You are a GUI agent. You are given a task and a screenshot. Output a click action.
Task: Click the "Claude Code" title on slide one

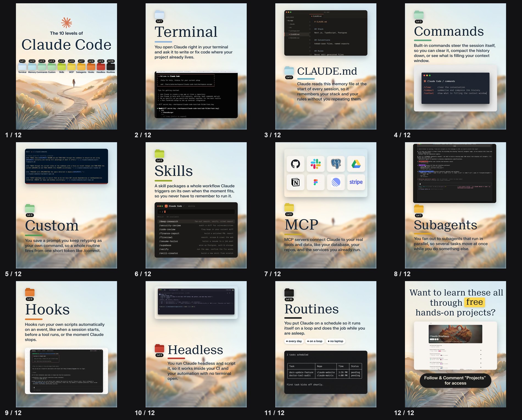pyautogui.click(x=66, y=44)
